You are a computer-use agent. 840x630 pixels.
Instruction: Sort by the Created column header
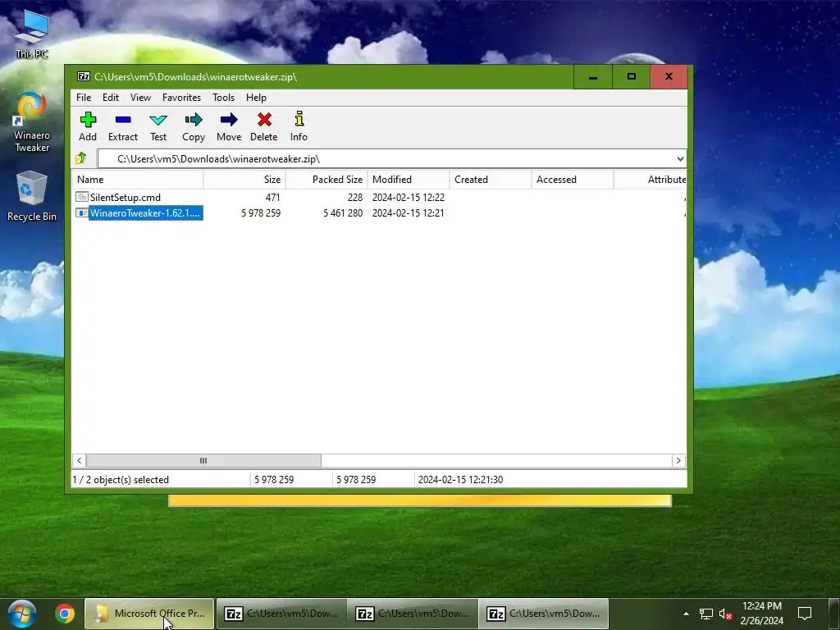[x=491, y=180]
